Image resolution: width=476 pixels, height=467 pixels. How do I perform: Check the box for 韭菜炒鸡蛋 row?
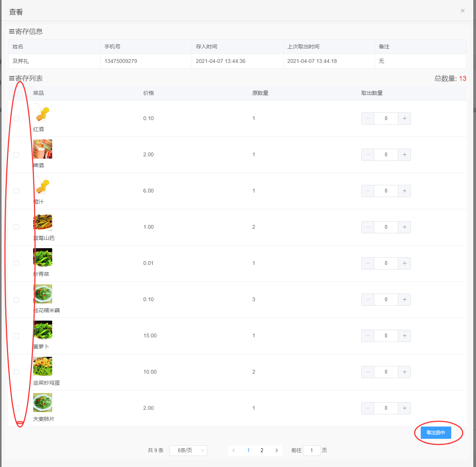coord(16,372)
